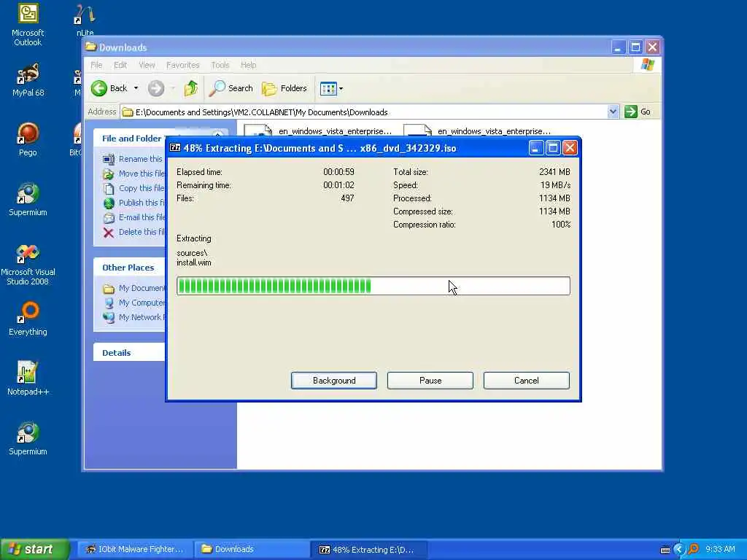747x560 pixels.
Task: Click Move this file task
Action: [x=134, y=174]
